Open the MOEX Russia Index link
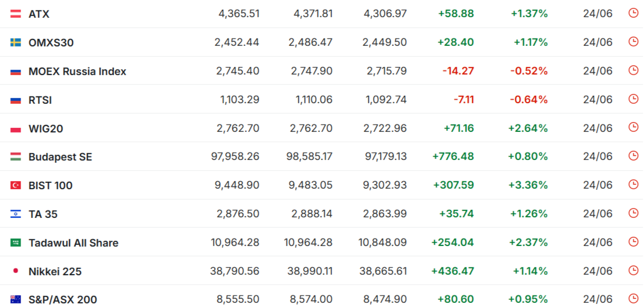Viewport: 644px width, 308px height. pyautogui.click(x=77, y=72)
